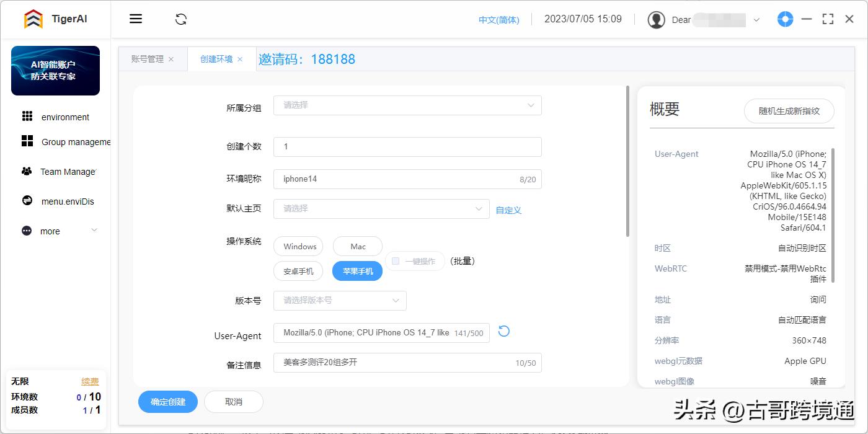The width and height of the screenshot is (868, 434).
Task: Open the hamburger menu next to TigerAI logo
Action: [135, 19]
